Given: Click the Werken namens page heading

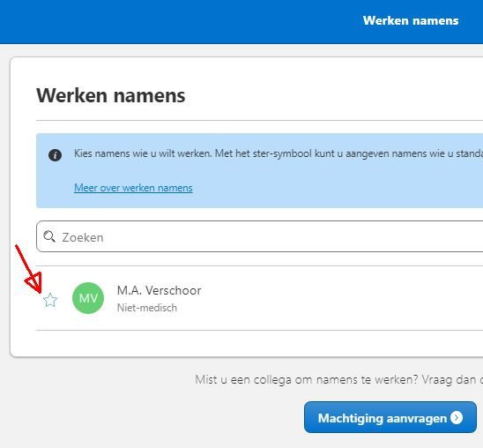Looking at the screenshot, I should tap(110, 95).
